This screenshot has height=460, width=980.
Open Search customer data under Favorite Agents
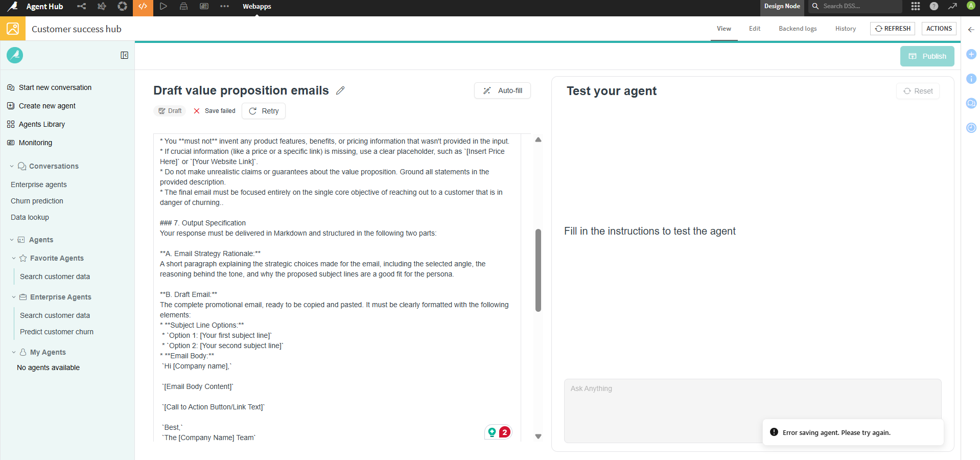55,277
